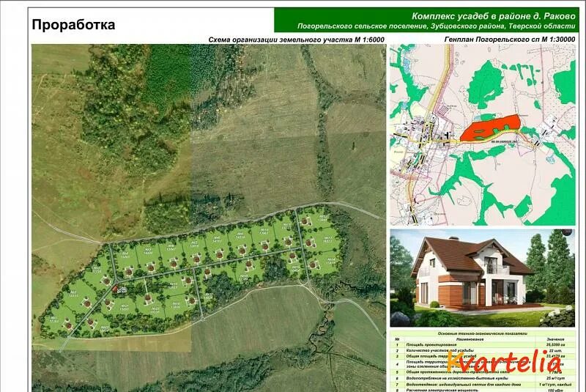This screenshot has height=392, width=586.
Task: Click subtitle 'Погорельского сельское поселение, Зубцовского района'
Action: pyautogui.click(x=400, y=26)
